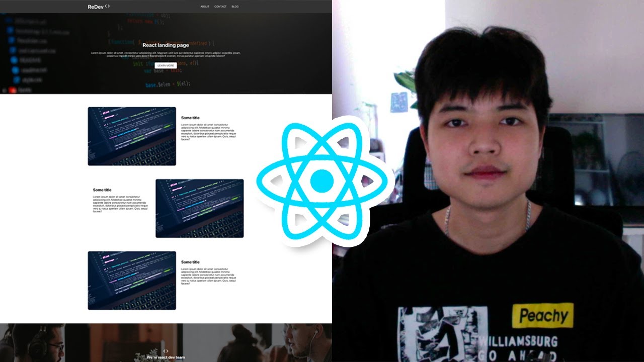Screen dimensions: 644x362
Task: Click the code image in the lowest feature card
Action: 132,281
